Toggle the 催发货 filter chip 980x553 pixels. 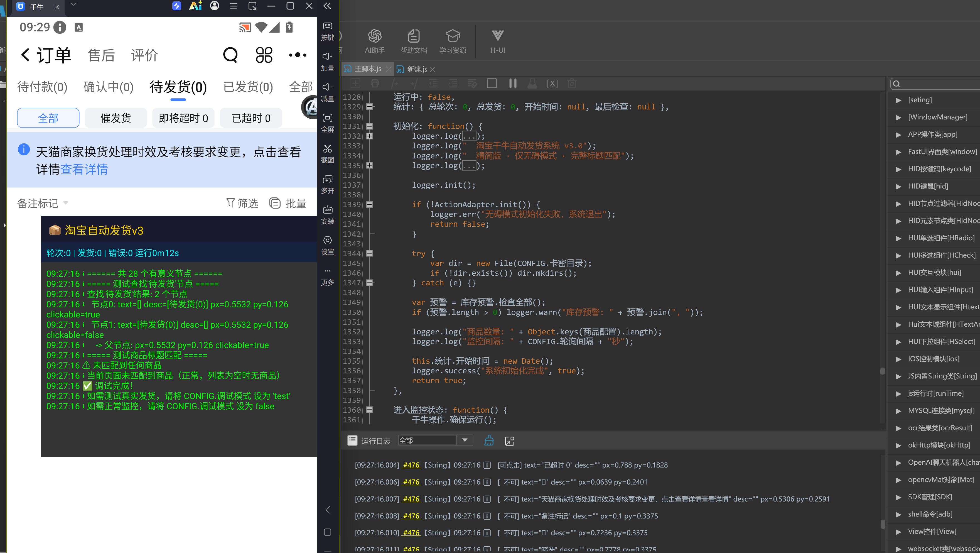point(116,118)
